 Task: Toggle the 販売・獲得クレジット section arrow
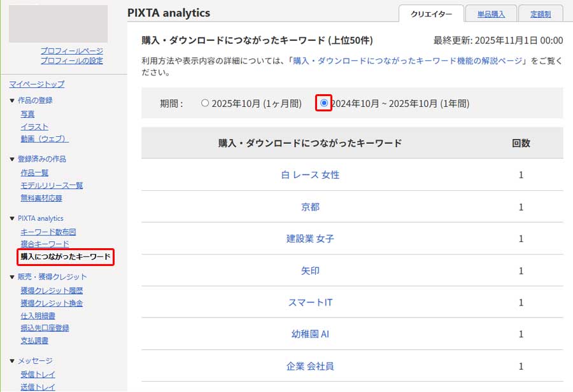click(x=12, y=277)
